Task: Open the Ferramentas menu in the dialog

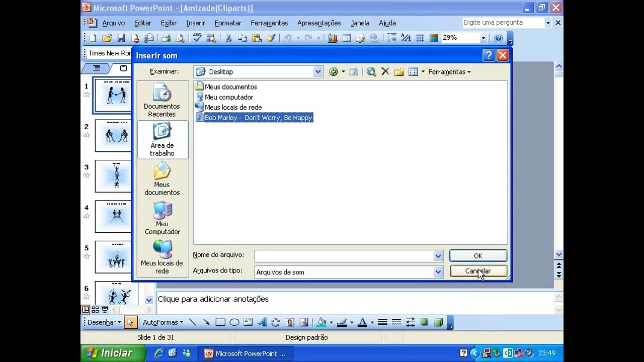Action: pyautogui.click(x=449, y=72)
